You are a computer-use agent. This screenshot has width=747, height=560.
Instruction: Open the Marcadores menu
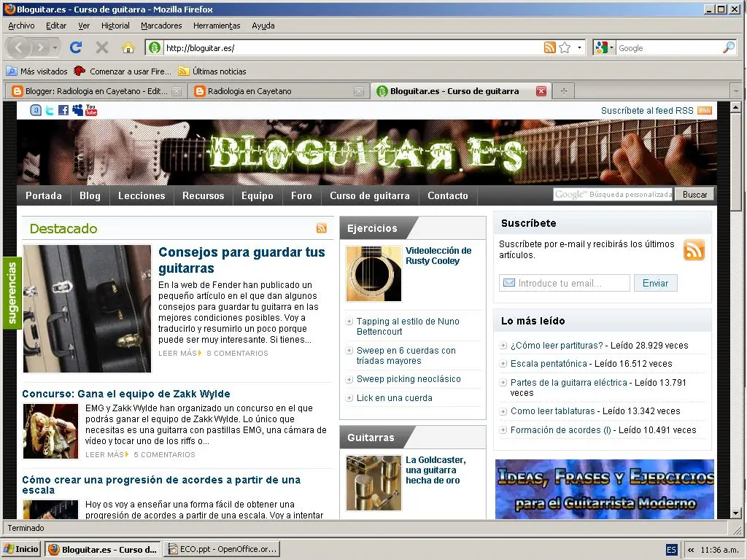[161, 26]
